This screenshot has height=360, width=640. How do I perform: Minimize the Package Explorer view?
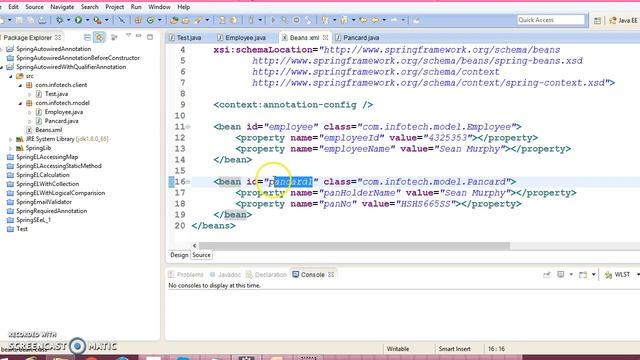click(139, 37)
